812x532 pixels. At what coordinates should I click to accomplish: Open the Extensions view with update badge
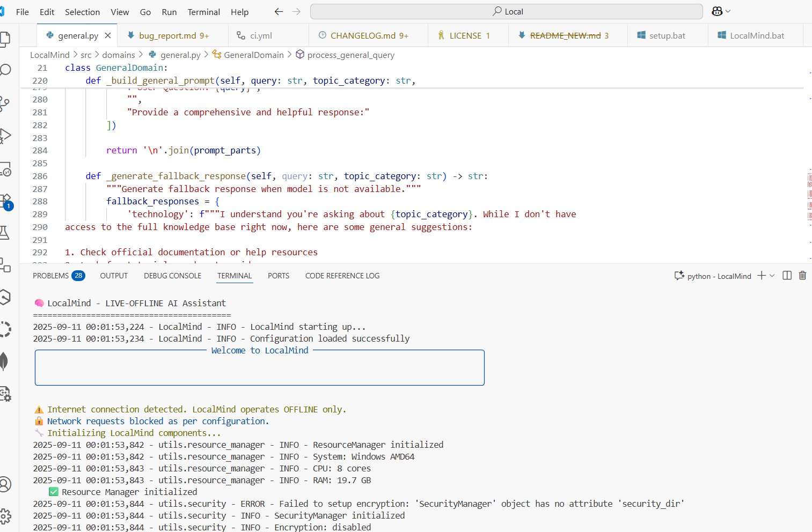pos(5,202)
